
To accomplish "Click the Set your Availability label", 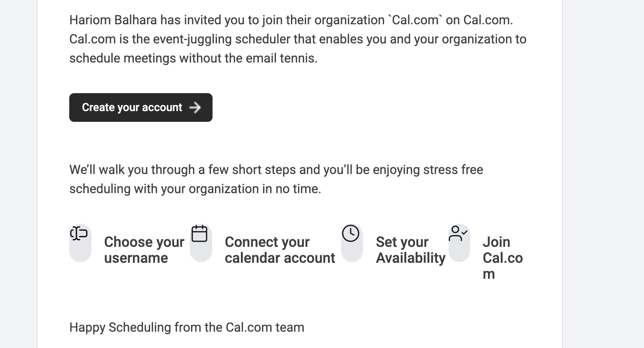I will 410,249.
